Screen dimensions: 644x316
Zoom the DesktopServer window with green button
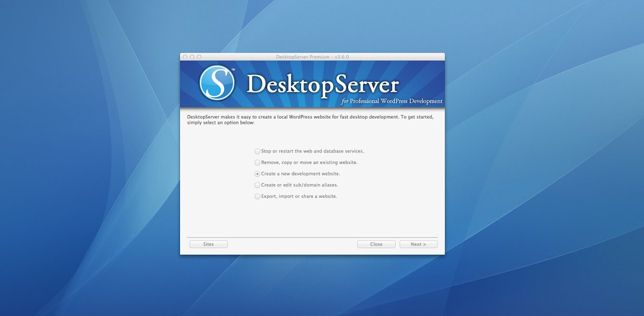tap(199, 57)
